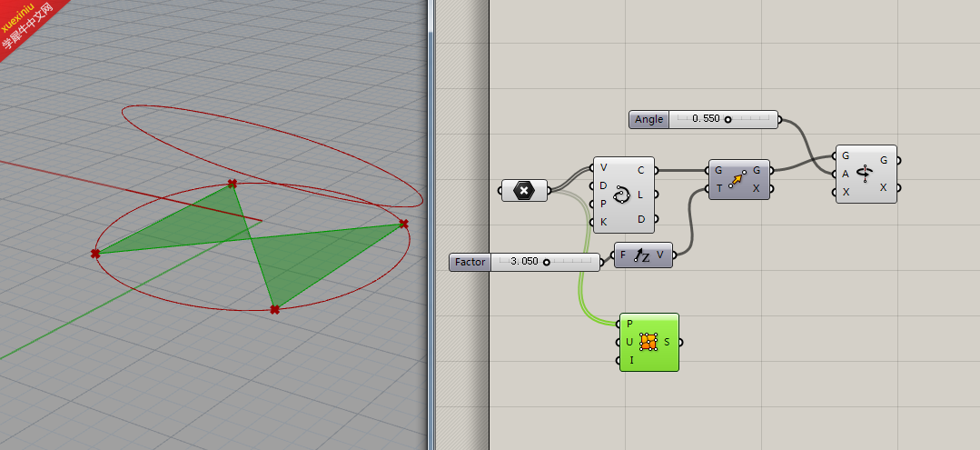This screenshot has width=980, height=450.
Task: Click the G input of the Rotate component
Action: coord(846,155)
